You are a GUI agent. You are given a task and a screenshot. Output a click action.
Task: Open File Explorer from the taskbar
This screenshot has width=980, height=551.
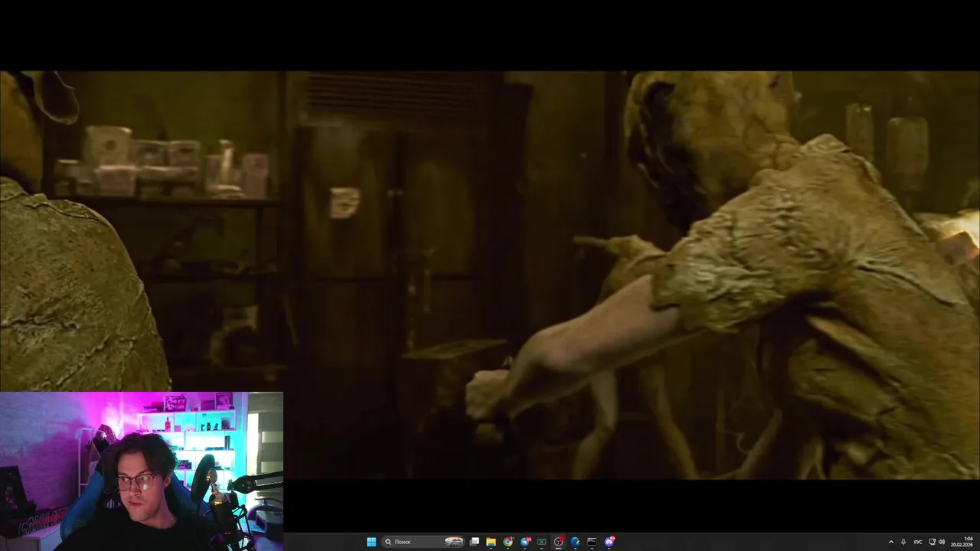tap(491, 542)
